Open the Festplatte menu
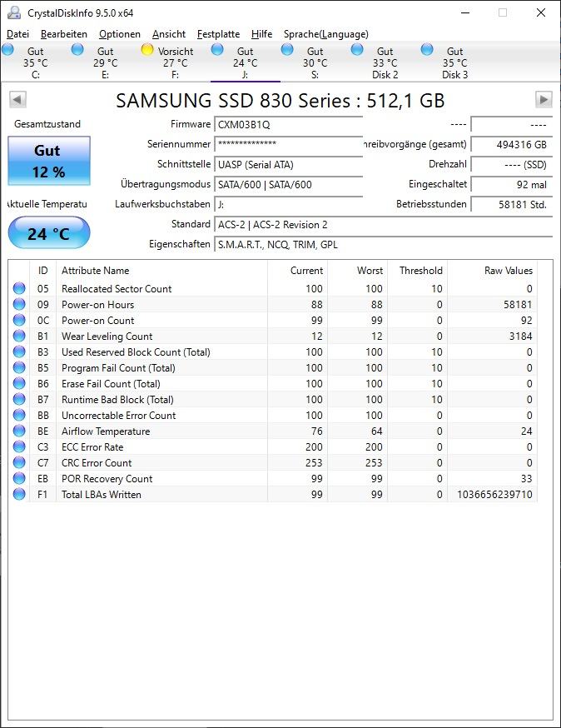This screenshot has height=728, width=561. coord(218,34)
